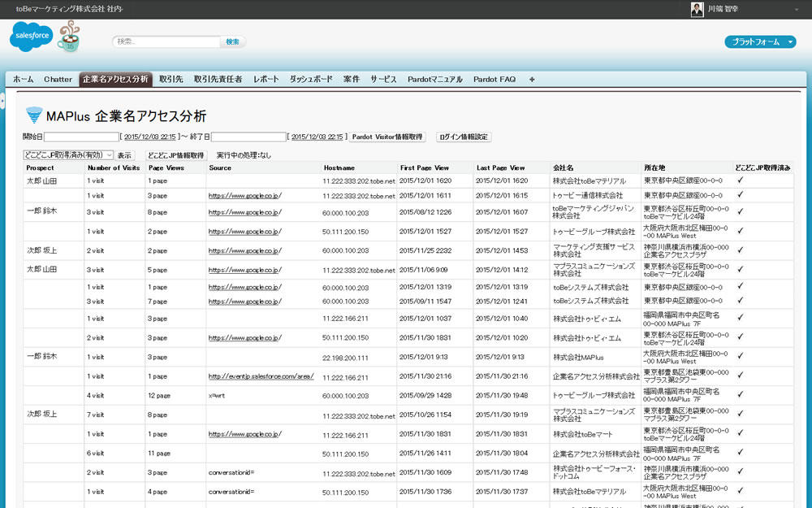Click checkmark in toBeマーケティングジャパン row

tap(740, 211)
